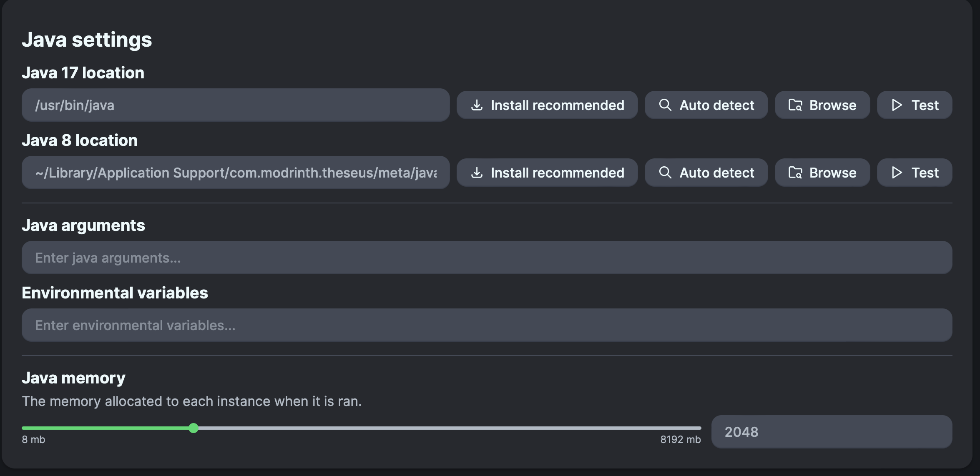Test the Java 17 installation
This screenshot has width=980, height=476.
[915, 105]
